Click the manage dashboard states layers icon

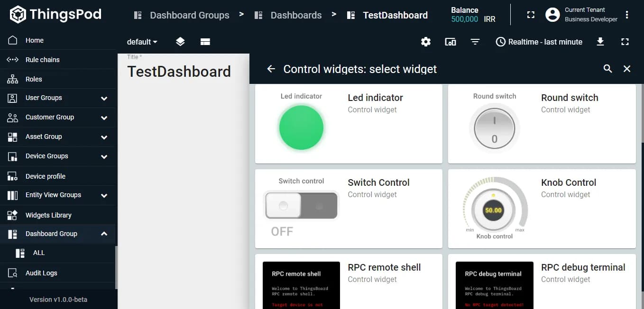click(x=180, y=42)
